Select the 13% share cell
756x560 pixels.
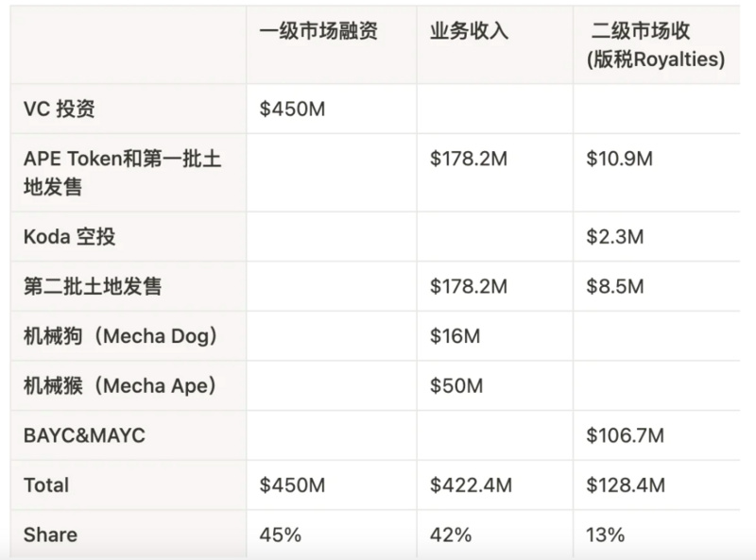(605, 535)
